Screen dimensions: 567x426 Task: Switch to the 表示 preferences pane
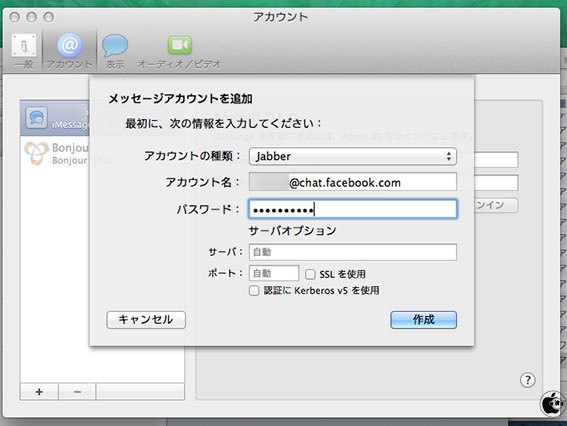[x=115, y=51]
